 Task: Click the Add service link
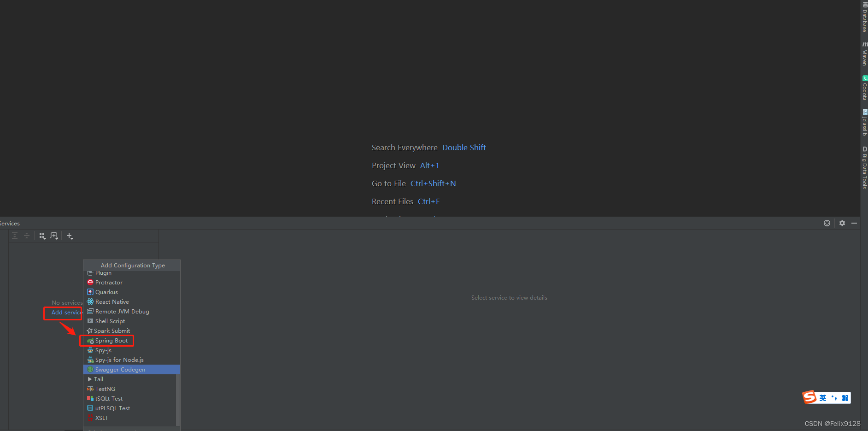point(66,312)
